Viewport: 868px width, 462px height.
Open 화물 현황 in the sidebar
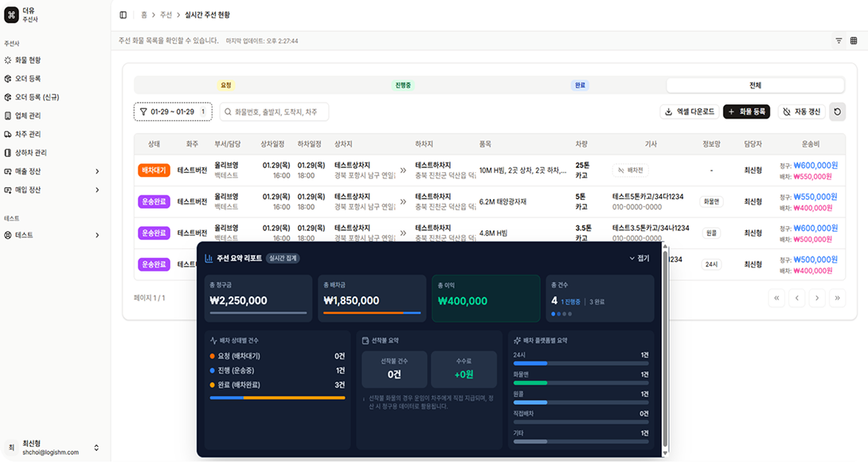tap(28, 60)
